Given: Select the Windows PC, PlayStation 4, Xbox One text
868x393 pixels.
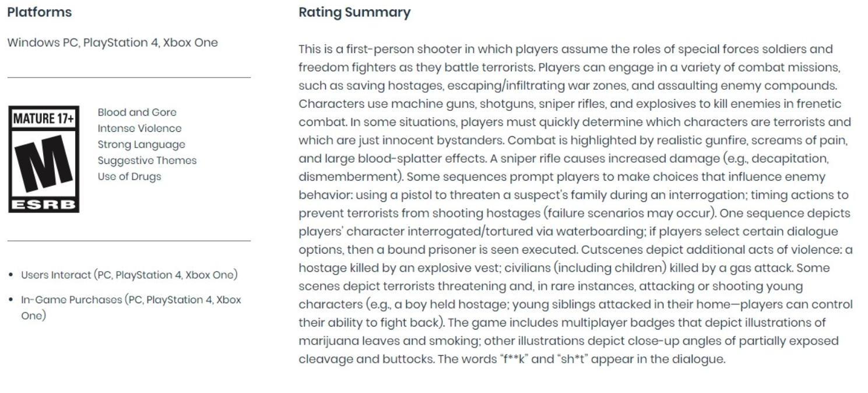Looking at the screenshot, I should coord(113,43).
